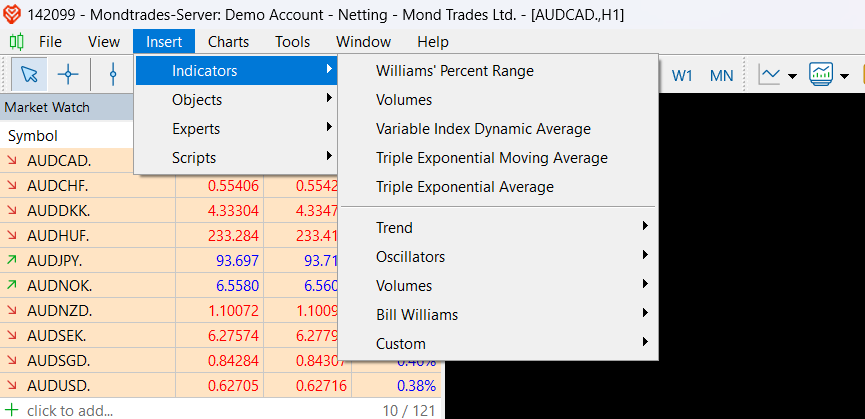Activate the crosshair tool
Screen dimensions: 865x419
[x=68, y=74]
